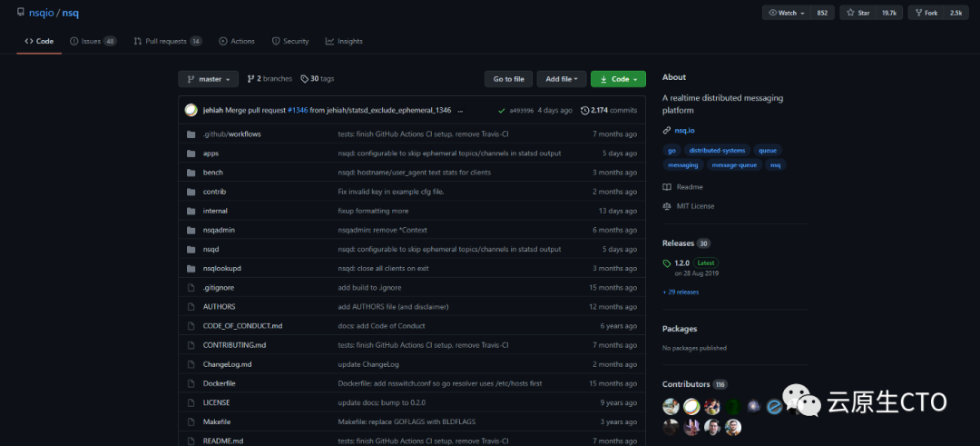980x446 pixels.
Task: Open the Security tab
Action: [x=290, y=41]
